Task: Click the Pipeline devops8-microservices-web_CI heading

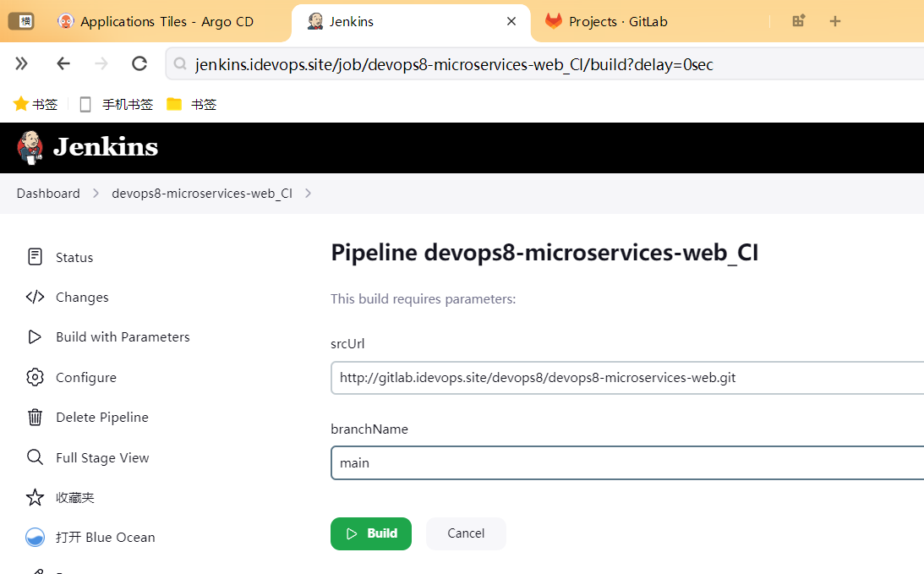Action: [x=544, y=253]
